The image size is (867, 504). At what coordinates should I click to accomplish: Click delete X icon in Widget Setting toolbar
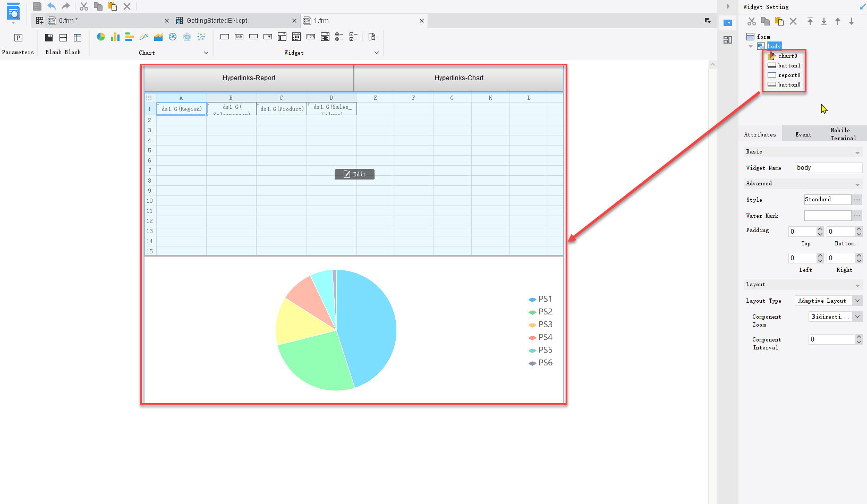pos(793,21)
